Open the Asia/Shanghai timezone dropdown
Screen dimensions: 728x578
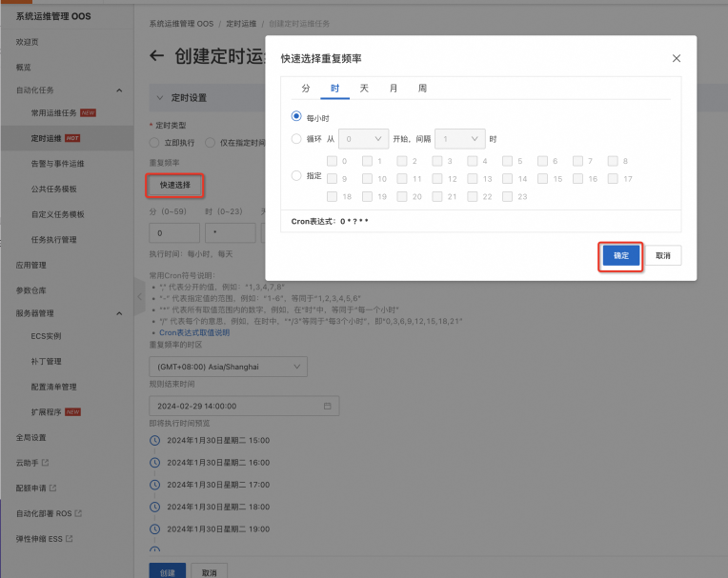click(228, 367)
